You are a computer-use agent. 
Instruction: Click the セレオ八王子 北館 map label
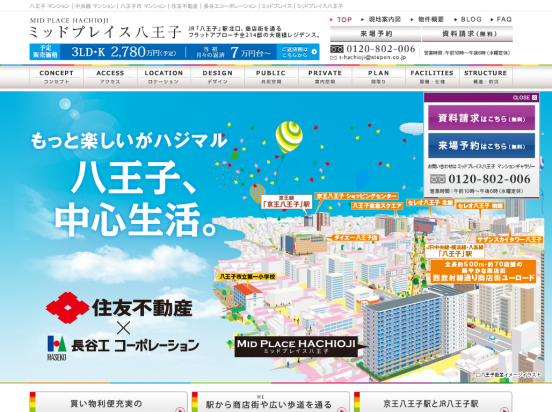(x=430, y=202)
